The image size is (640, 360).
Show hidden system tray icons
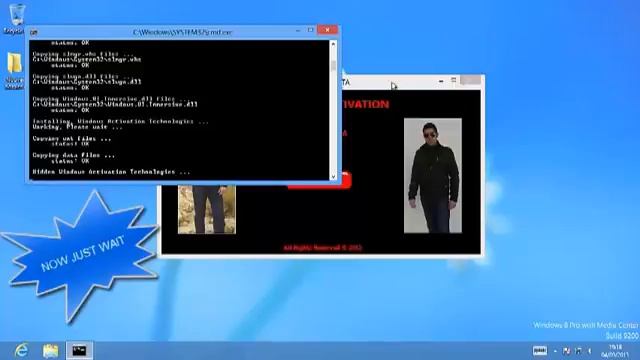point(555,351)
